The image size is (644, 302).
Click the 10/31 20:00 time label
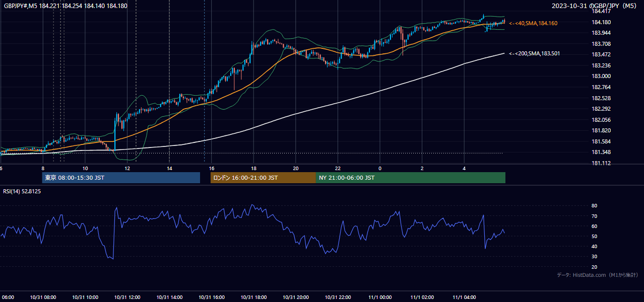pyautogui.click(x=296, y=297)
